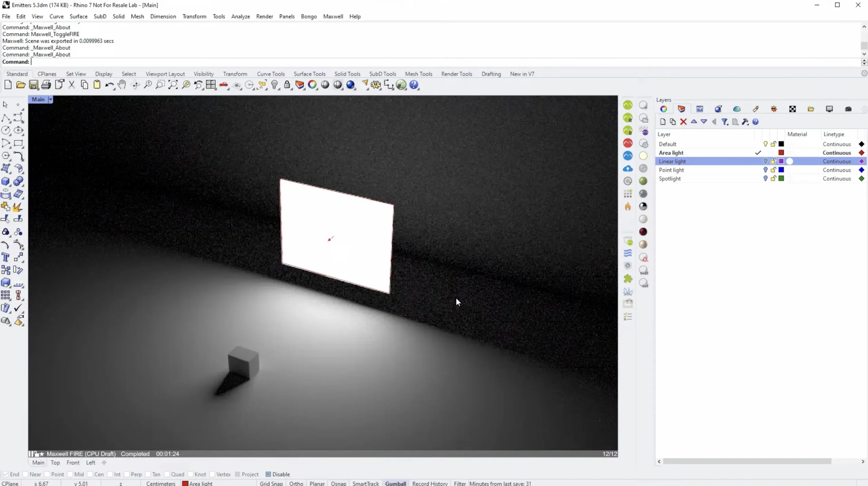Open Continuous linetype of Spotlight layer
Image resolution: width=868 pixels, height=486 pixels.
[836, 179]
